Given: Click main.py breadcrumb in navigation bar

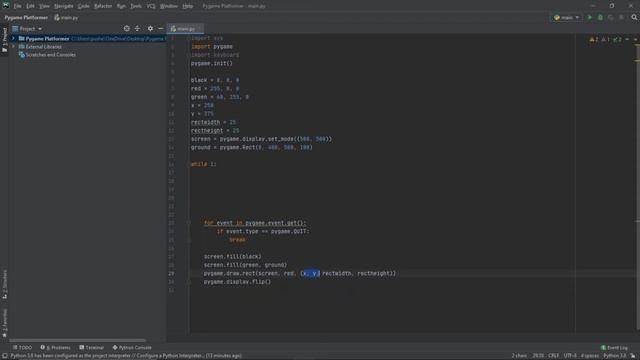Looking at the screenshot, I should 66,18.
